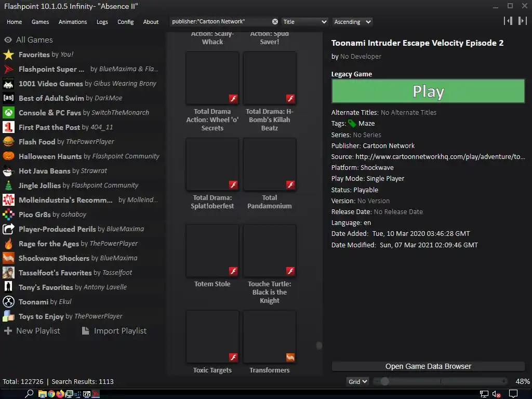Select the Player-Produced Perils share icon
532x399 pixels.
tap(8, 229)
